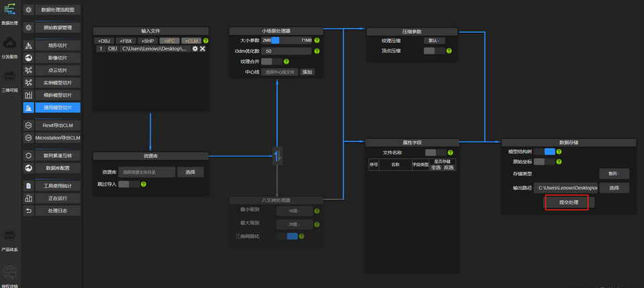Click the icon beside 数据处理流程图
Viewport: 644px width, 288px height.
pos(28,10)
